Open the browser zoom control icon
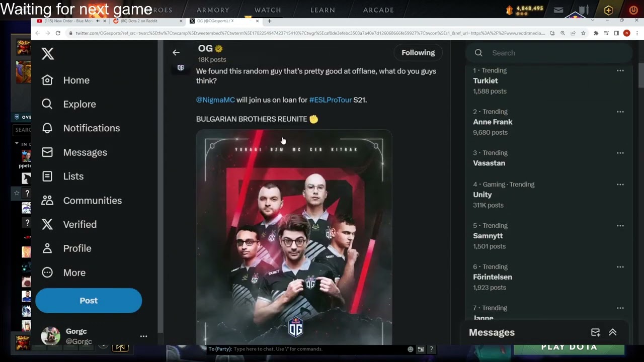Image resolution: width=644 pixels, height=362 pixels. [562, 33]
